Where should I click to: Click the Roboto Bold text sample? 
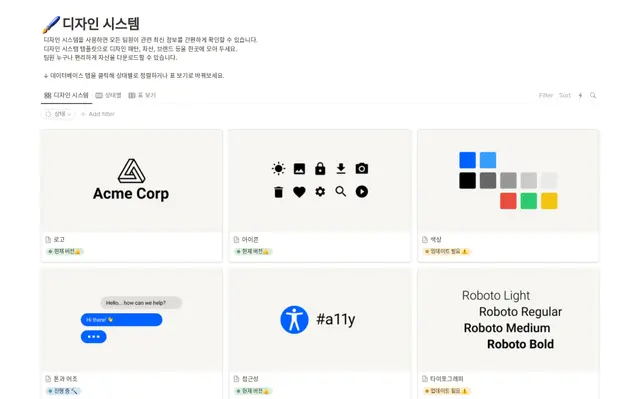coord(520,344)
